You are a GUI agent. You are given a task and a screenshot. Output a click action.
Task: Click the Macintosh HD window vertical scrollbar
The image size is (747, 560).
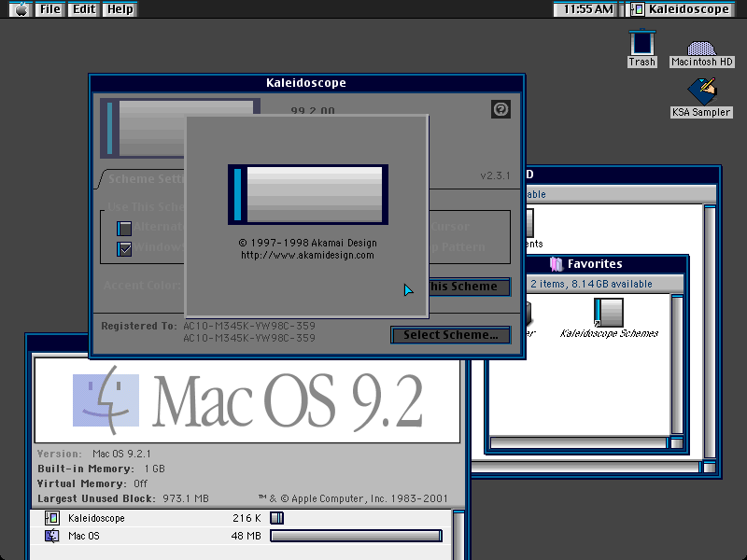[x=710, y=332]
